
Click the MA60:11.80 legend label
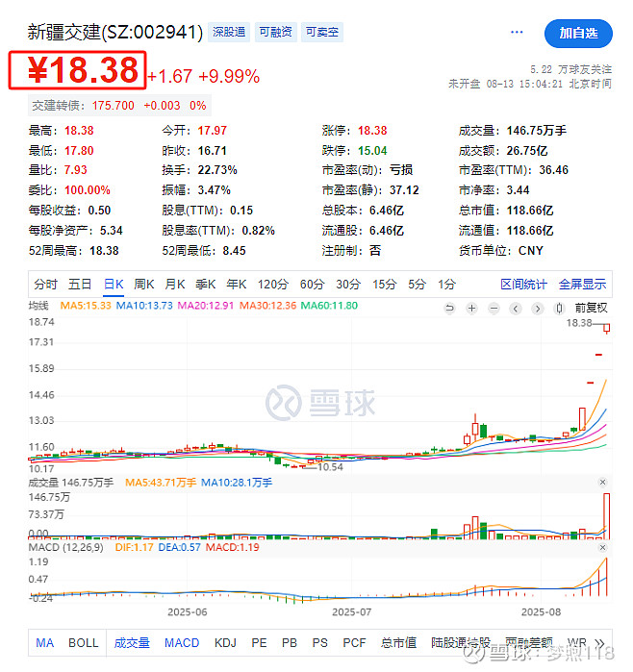pyautogui.click(x=329, y=306)
